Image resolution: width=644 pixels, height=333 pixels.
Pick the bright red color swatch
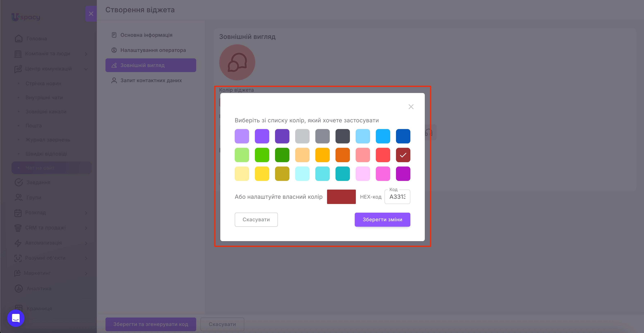click(x=383, y=155)
